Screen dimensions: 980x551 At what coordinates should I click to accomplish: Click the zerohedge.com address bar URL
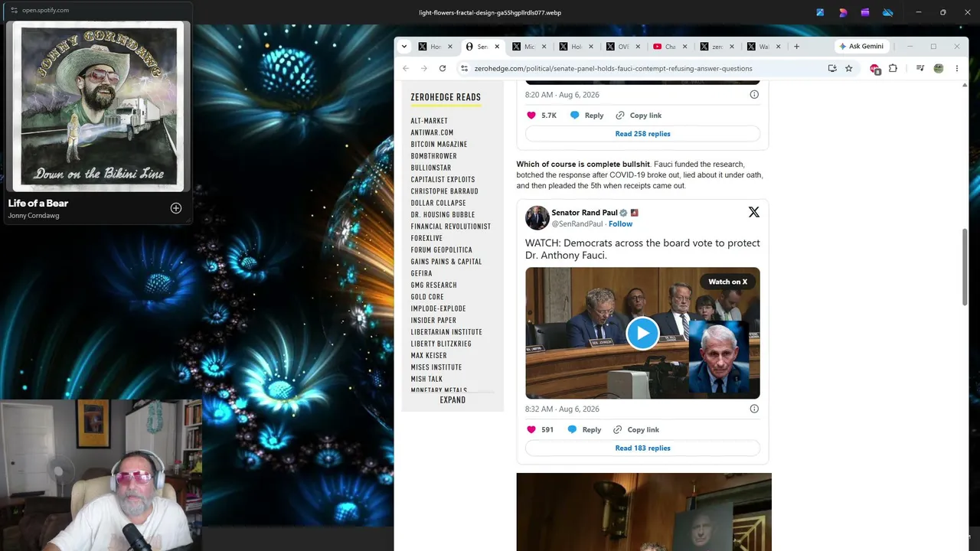point(613,68)
